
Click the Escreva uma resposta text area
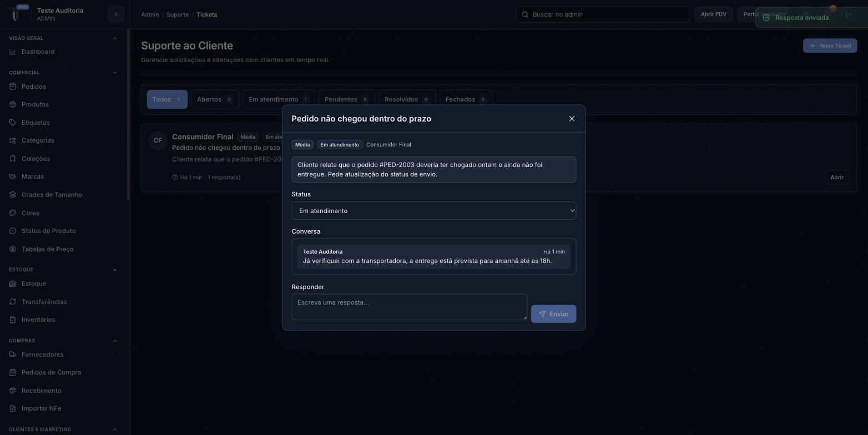pos(409,307)
